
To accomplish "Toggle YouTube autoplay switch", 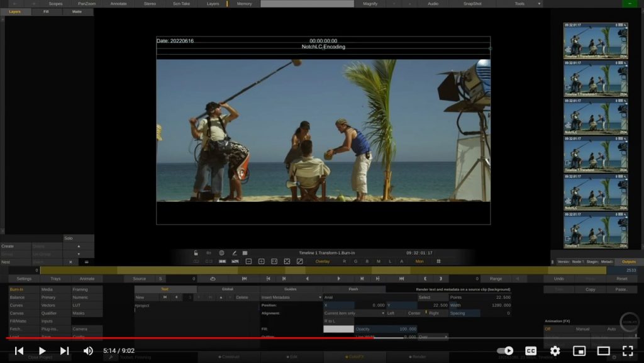I will [505, 350].
